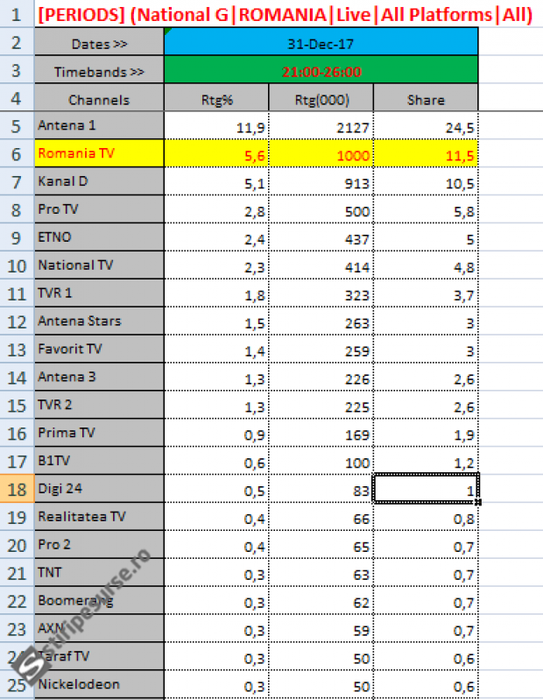
Task: Click the fill handle on Digi 24 share cell
Action: click(x=479, y=502)
